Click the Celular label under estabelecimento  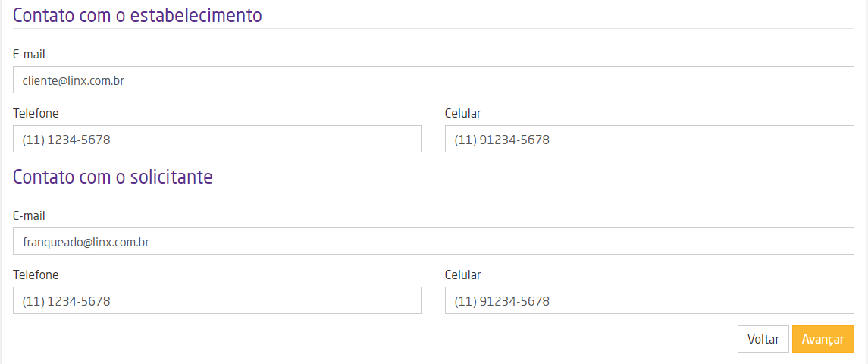click(x=462, y=113)
